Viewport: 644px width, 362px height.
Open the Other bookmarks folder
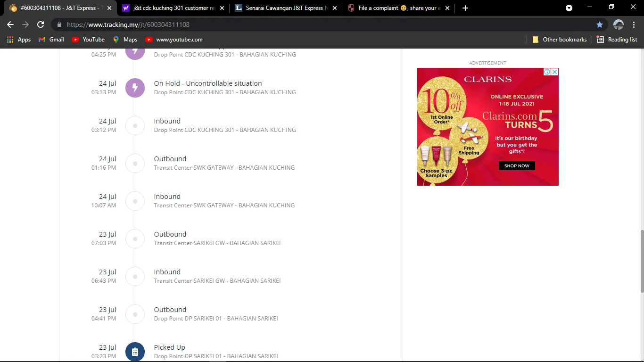coord(559,40)
